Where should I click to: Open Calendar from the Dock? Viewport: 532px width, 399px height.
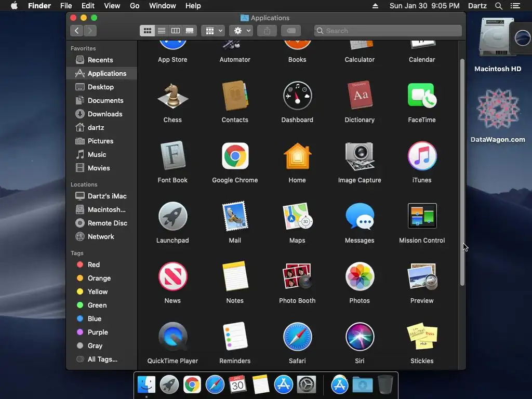pos(237,385)
